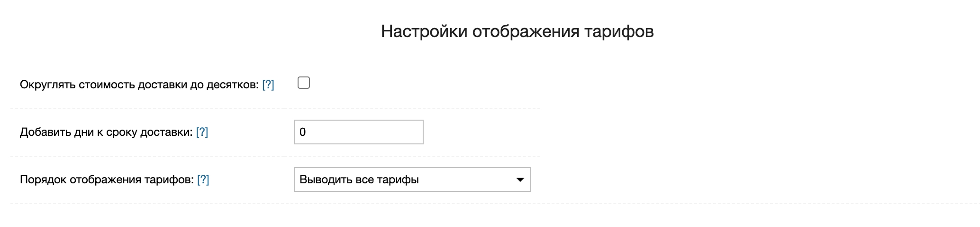Focus the delivery days input field
This screenshot has height=227, width=980.
point(358,132)
